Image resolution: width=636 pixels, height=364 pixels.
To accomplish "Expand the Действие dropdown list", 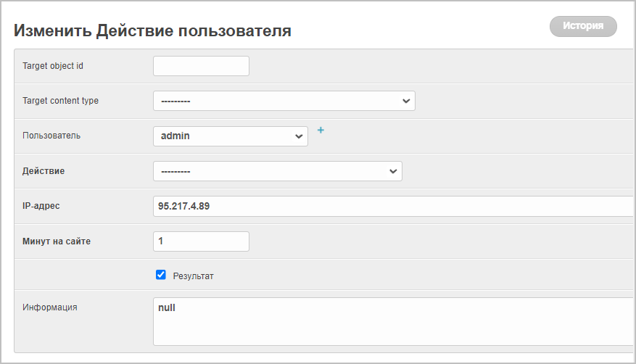I will tap(277, 171).
